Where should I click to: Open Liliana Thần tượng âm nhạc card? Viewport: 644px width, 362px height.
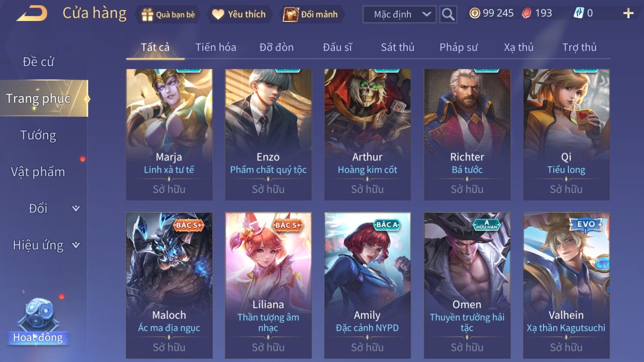pos(268,285)
